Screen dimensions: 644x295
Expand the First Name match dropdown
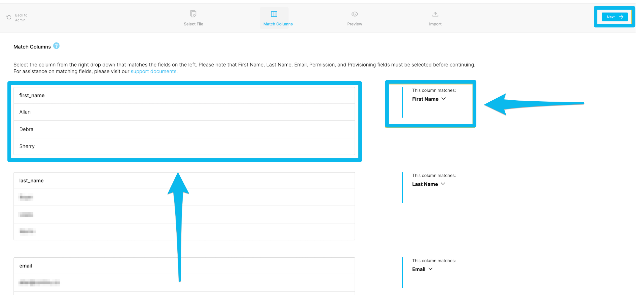[x=429, y=99]
